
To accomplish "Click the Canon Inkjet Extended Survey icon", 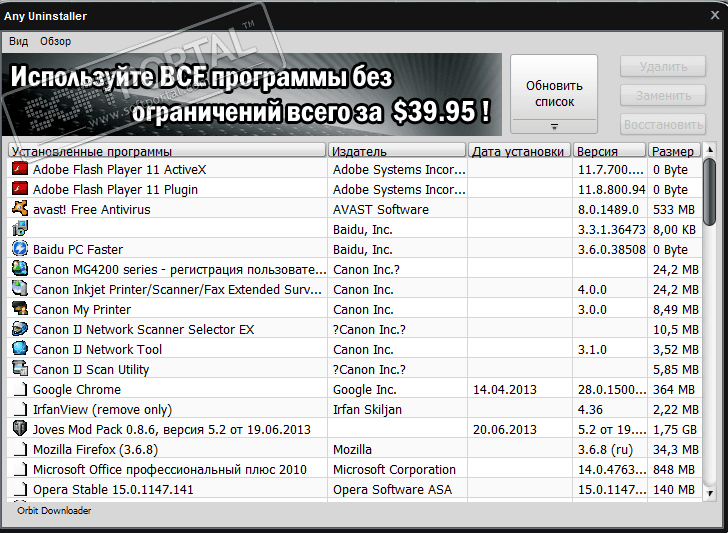I will (20, 289).
